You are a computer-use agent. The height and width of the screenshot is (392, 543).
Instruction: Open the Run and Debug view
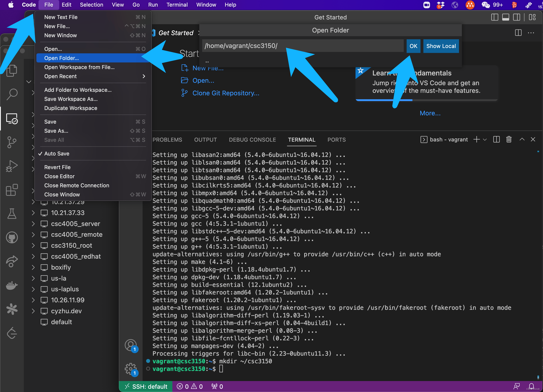pyautogui.click(x=12, y=166)
